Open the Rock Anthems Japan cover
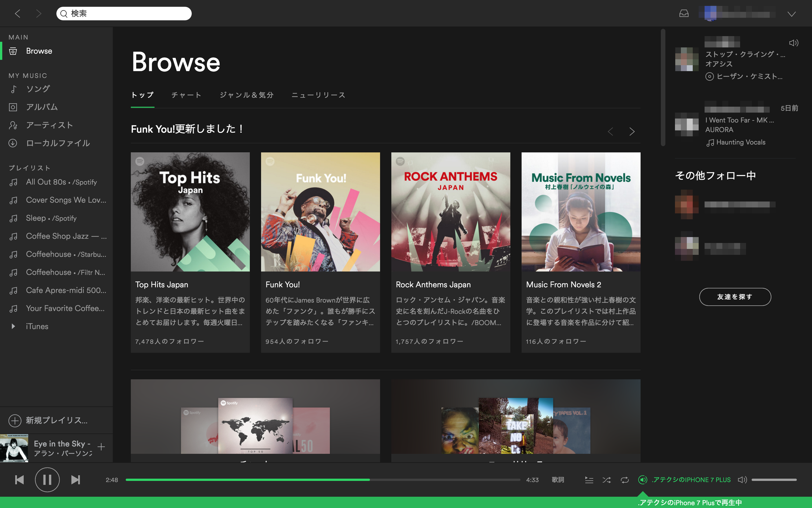812x508 pixels. pos(451,212)
